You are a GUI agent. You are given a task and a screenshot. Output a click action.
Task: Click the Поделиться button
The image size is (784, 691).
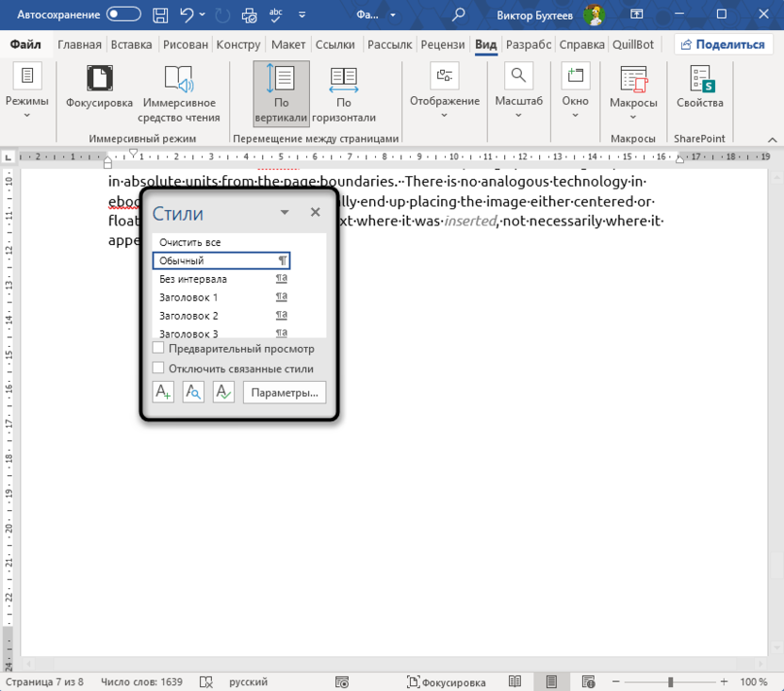[x=721, y=44]
